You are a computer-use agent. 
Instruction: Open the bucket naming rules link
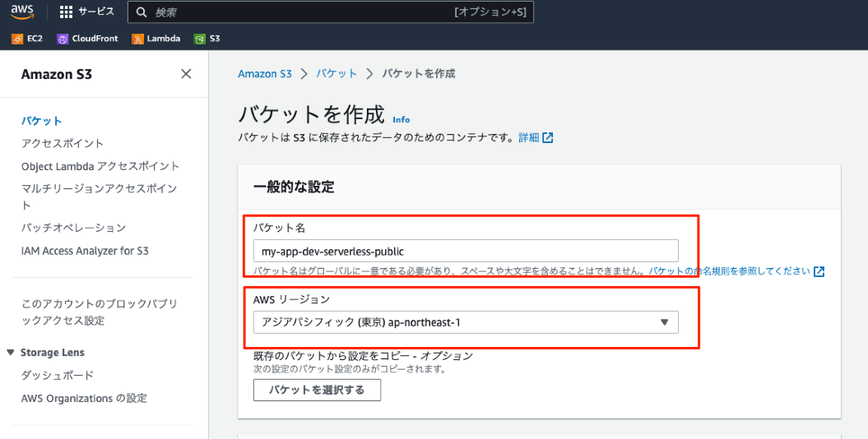pos(730,271)
